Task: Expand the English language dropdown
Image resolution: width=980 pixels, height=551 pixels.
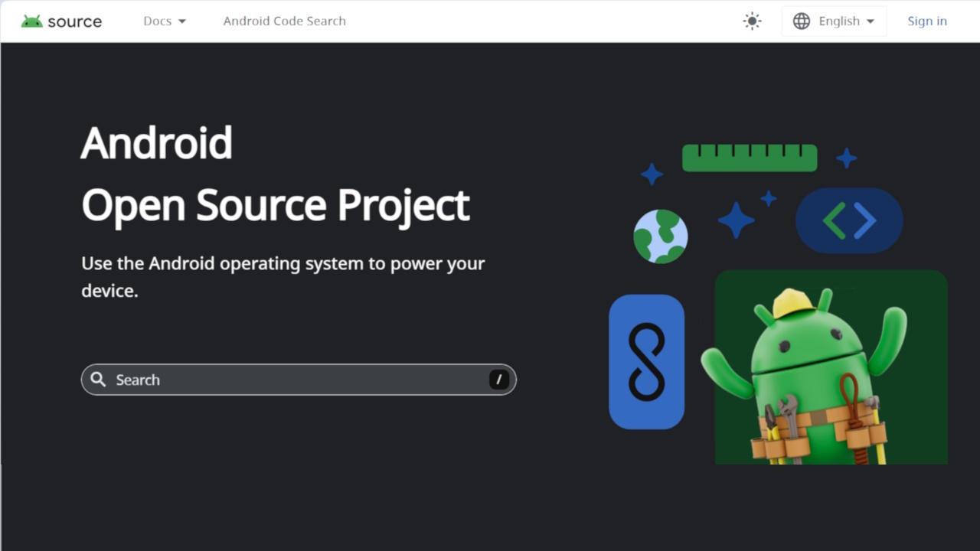Action: [x=834, y=21]
